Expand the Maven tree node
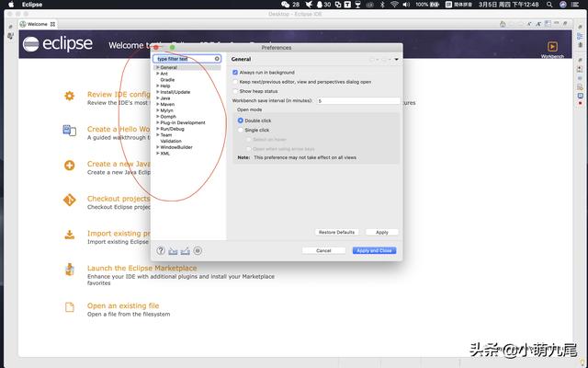The height and width of the screenshot is (368, 588). [157, 104]
